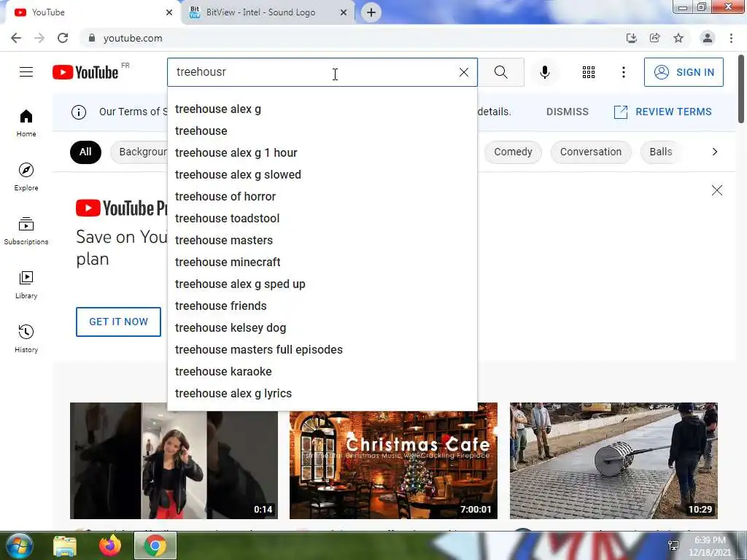Open Subscriptions in sidebar

tap(26, 231)
